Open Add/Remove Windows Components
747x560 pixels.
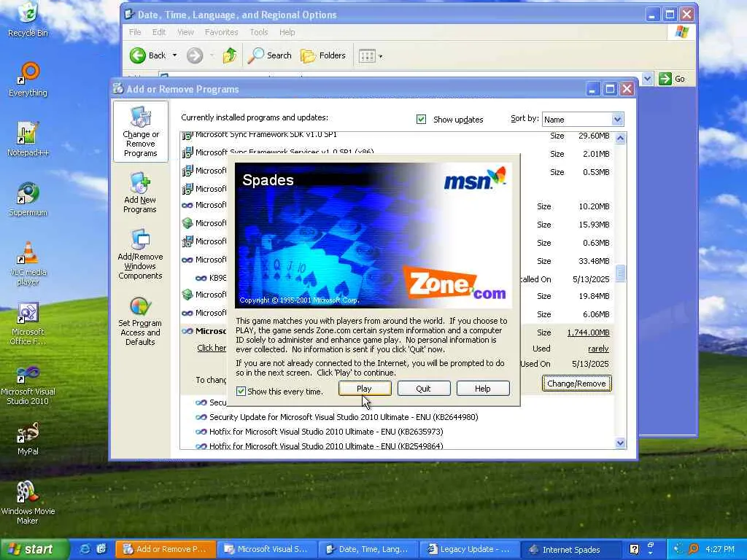[x=140, y=254]
